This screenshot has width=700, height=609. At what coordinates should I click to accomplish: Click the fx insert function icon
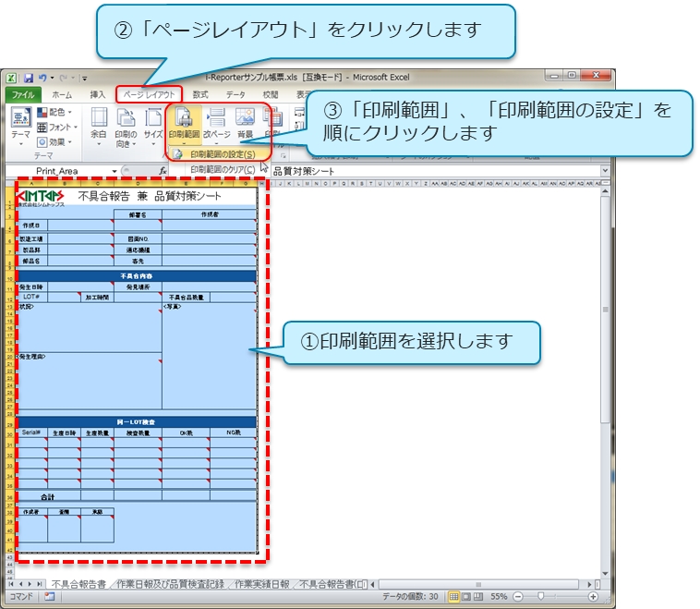click(163, 171)
